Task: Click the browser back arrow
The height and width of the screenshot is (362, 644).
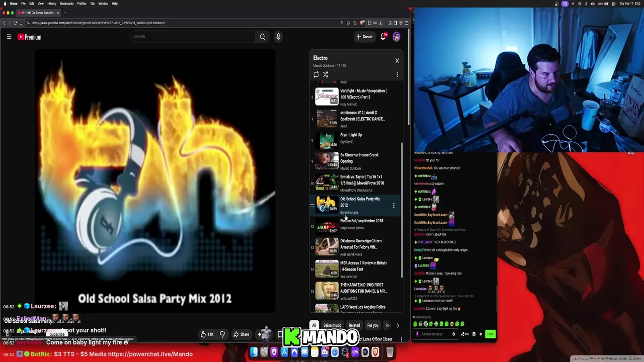Action: 4,23
